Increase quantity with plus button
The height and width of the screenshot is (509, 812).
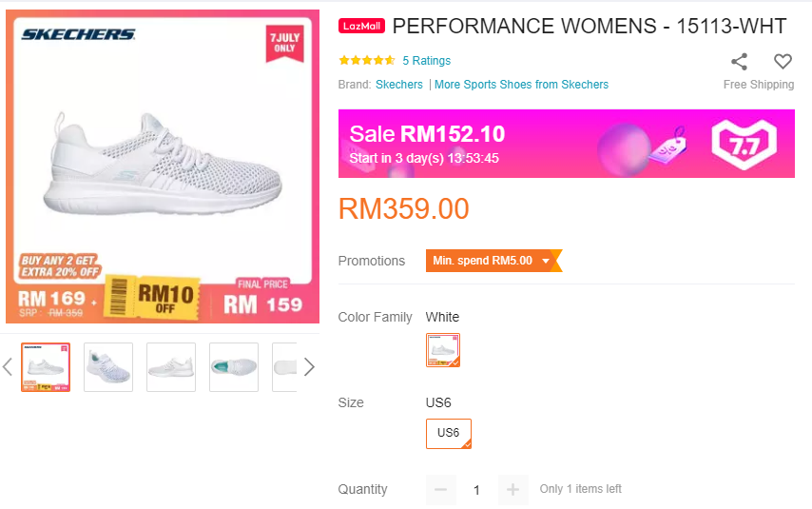(x=512, y=490)
